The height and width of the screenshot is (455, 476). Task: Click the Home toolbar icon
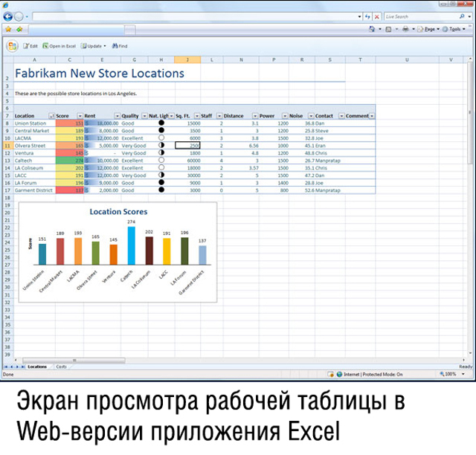coord(372,29)
